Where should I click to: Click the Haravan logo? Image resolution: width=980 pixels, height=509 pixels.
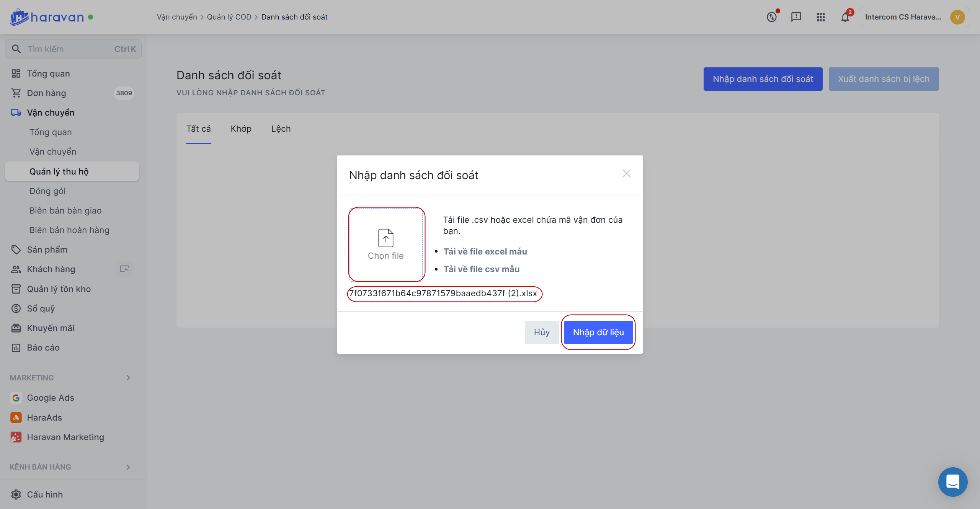[47, 17]
